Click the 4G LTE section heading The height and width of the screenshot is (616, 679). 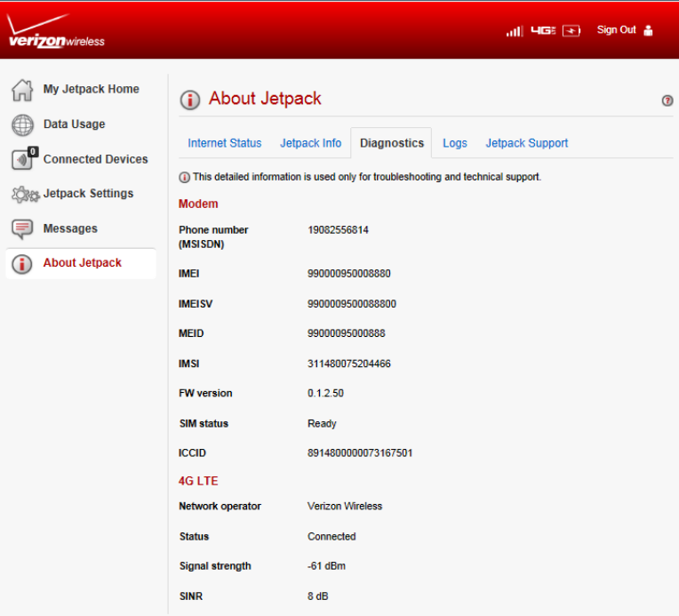point(198,481)
